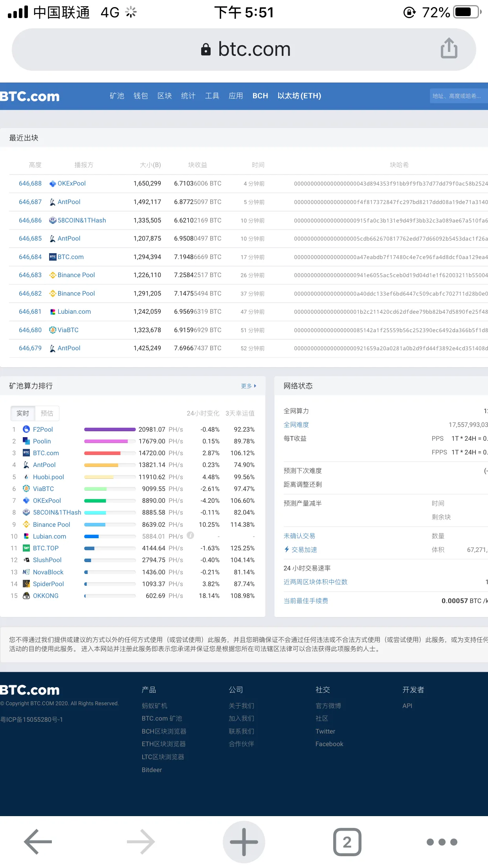Open 区块 menu in top navigation
Viewport: 488px width, 868px height.
165,96
